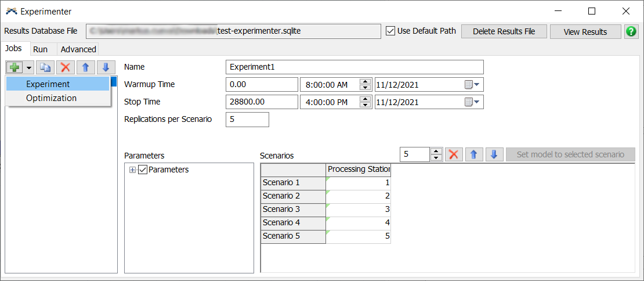Open the Warmup Time date calendar dropdown
The image size is (644, 281).
pos(472,85)
